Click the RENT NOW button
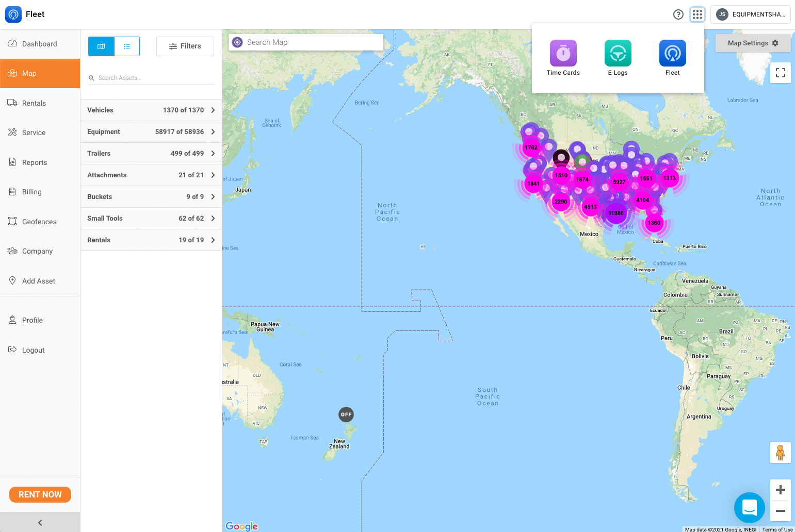The height and width of the screenshot is (532, 795). click(x=40, y=494)
